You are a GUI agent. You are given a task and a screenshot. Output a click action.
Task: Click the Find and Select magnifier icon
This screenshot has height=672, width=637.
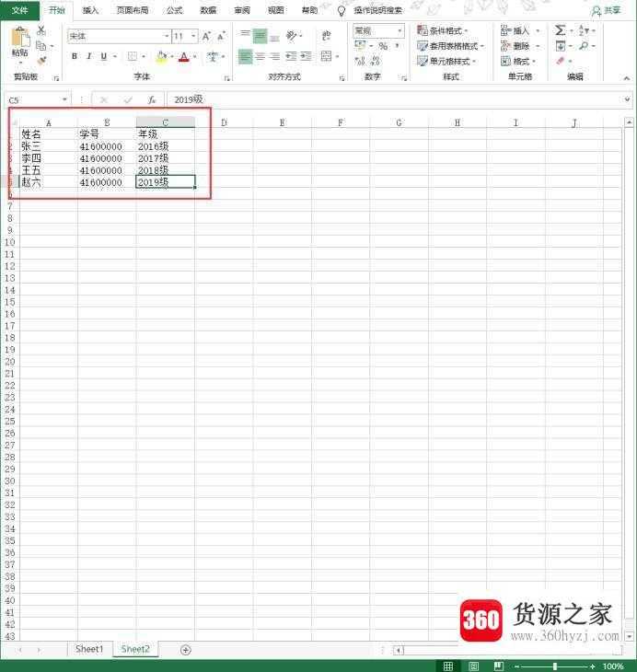(584, 45)
